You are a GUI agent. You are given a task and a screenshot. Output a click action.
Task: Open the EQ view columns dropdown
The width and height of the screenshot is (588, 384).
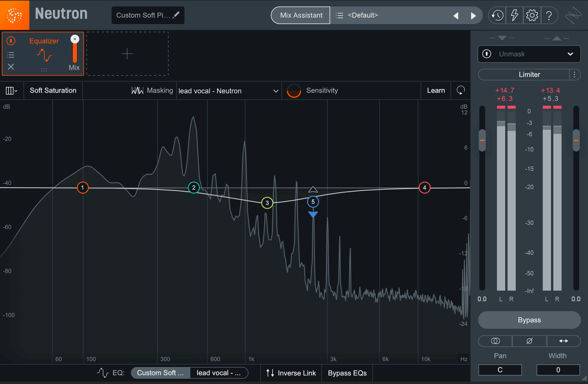pos(11,90)
